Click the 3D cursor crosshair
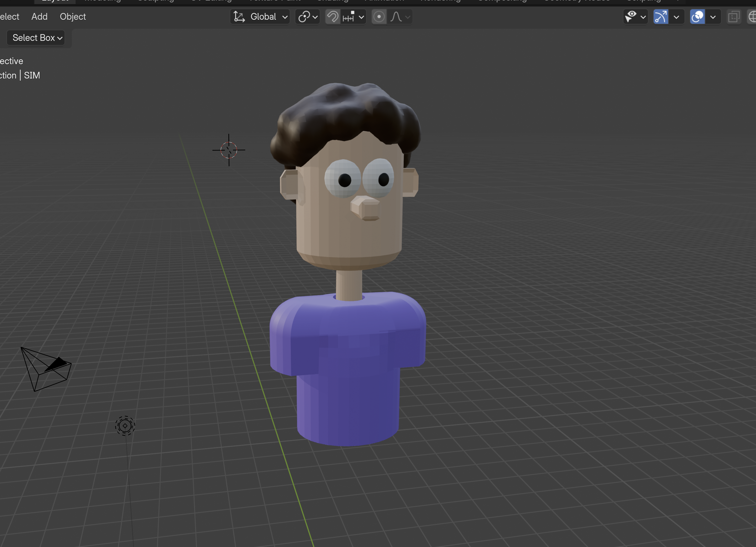 (229, 150)
